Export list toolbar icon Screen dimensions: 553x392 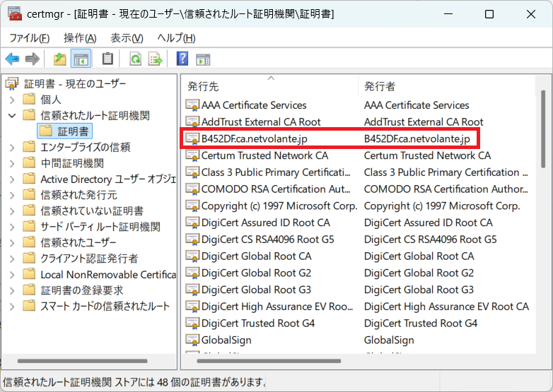coord(155,59)
